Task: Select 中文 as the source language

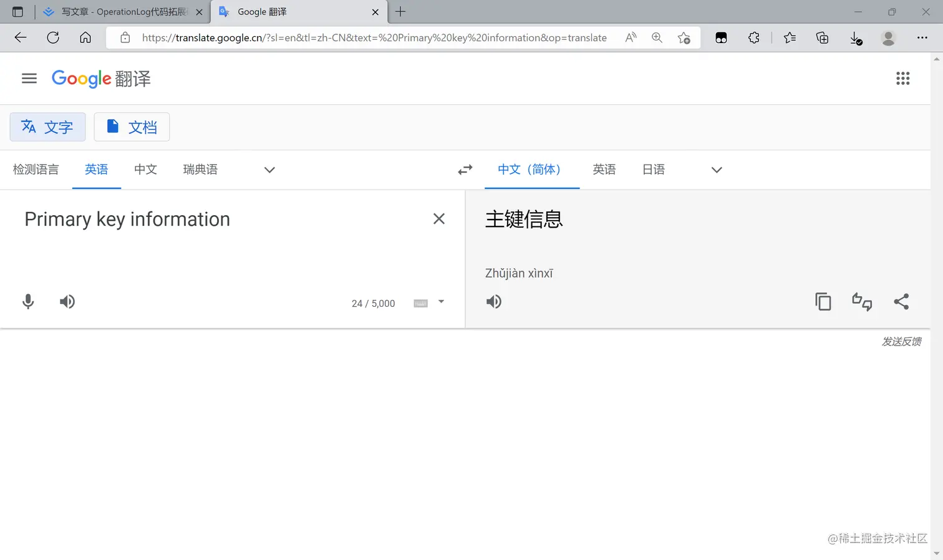Action: click(145, 170)
